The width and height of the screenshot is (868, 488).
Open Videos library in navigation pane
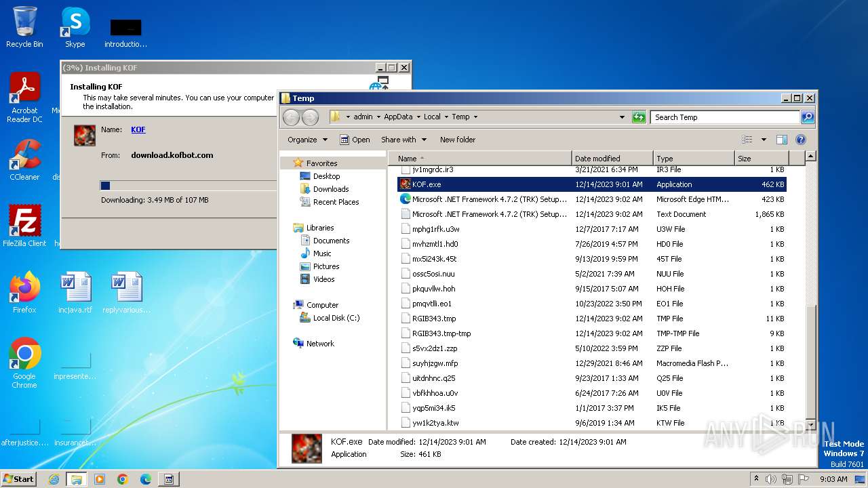(323, 279)
